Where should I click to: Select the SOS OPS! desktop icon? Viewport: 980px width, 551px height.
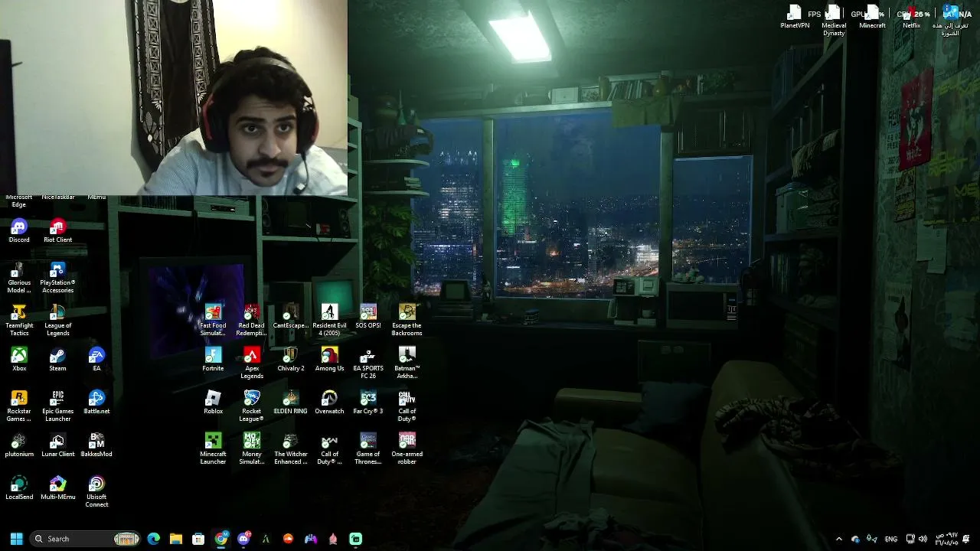point(368,317)
